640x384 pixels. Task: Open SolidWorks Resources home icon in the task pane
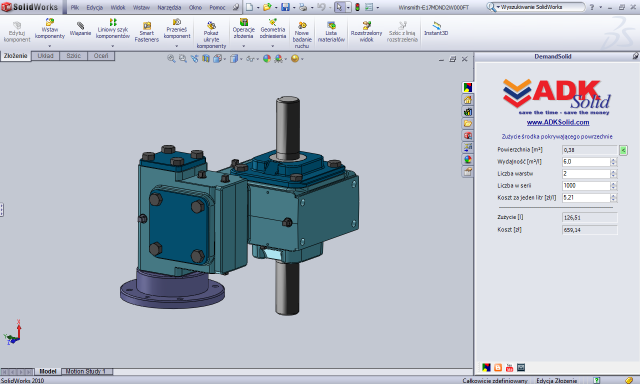pyautogui.click(x=468, y=100)
